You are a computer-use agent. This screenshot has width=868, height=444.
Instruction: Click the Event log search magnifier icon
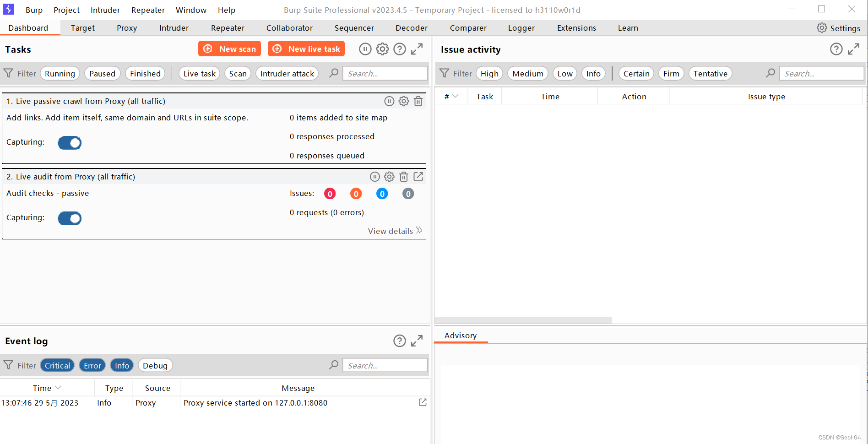coord(334,365)
